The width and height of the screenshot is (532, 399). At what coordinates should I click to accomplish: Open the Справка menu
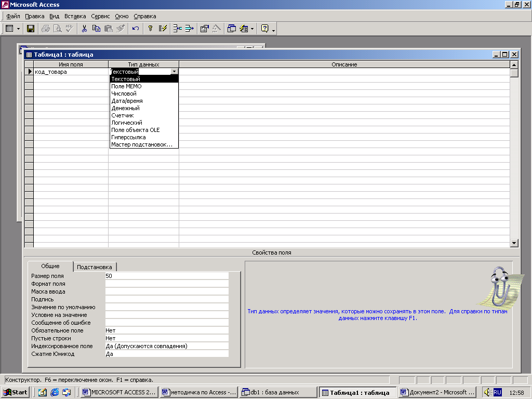tap(145, 16)
